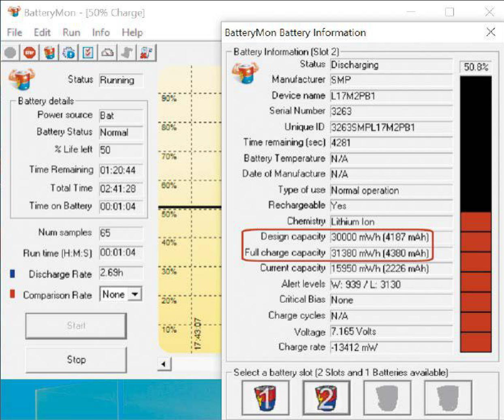504x420 pixels.
Task: Click Time Remaining value 01:20:44
Action: (x=121, y=170)
